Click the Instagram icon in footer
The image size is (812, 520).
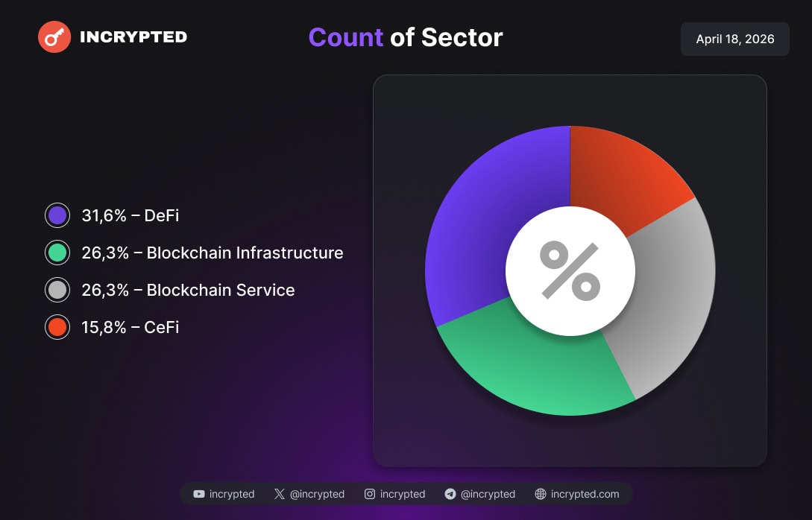click(370, 494)
